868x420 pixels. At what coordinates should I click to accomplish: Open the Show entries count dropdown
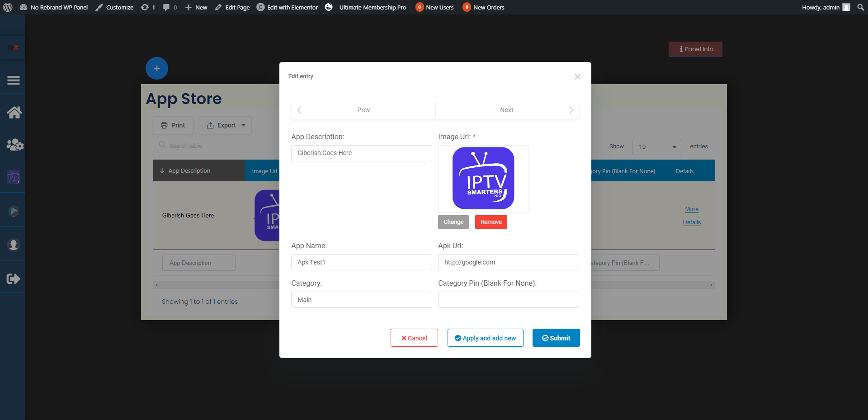[x=656, y=146]
